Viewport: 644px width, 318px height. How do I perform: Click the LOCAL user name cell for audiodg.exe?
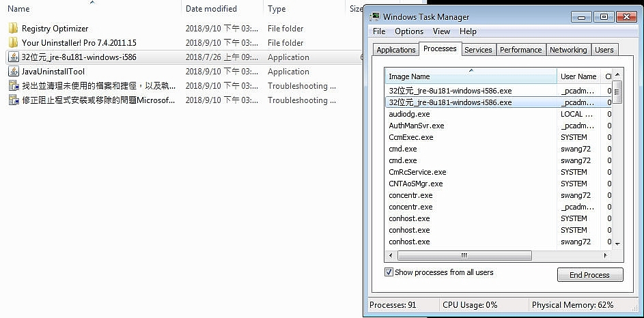(577, 114)
